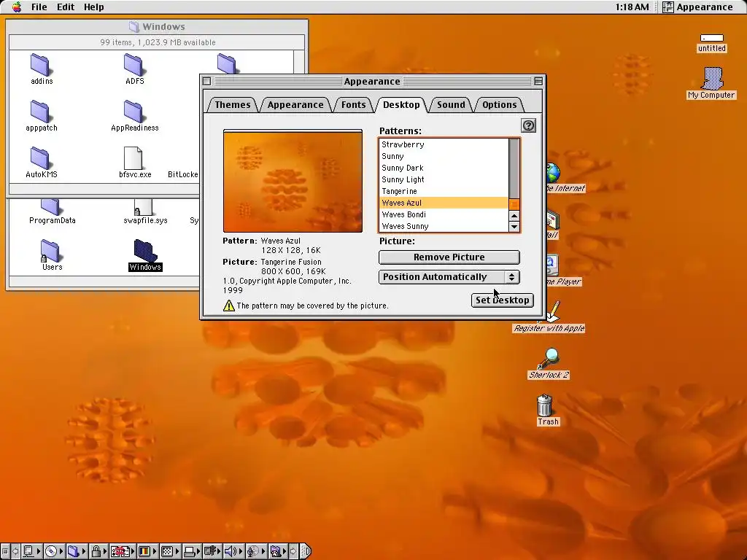Select the ProgramData folder icon
Viewport: 747px width, 560px height.
click(x=50, y=207)
